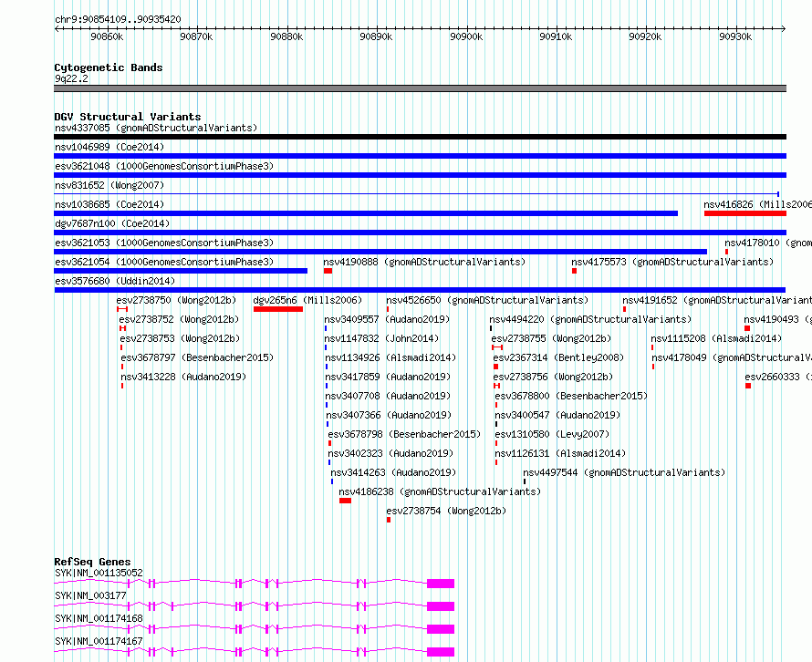Screen dimensions: 812x662
Task: Select esv3678798 (Besenbacher2015) label
Action: tap(404, 434)
